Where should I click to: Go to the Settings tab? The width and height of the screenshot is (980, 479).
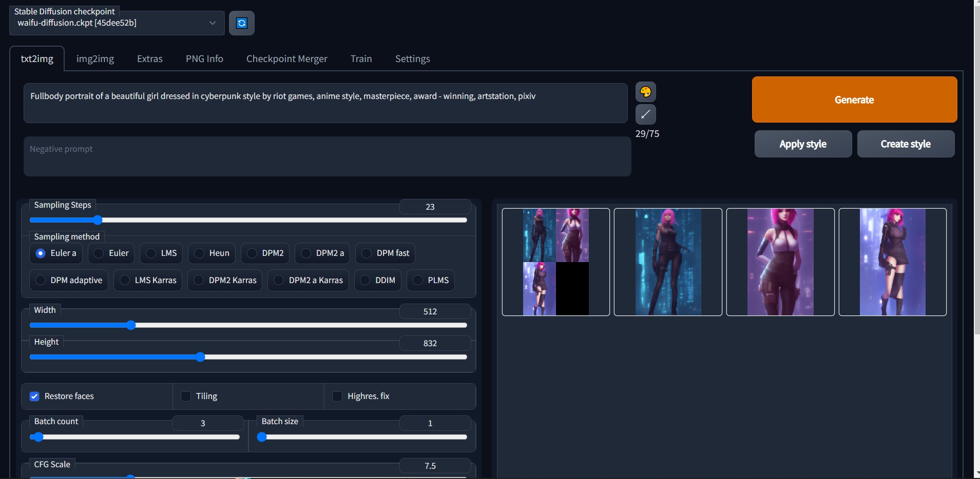click(x=412, y=59)
